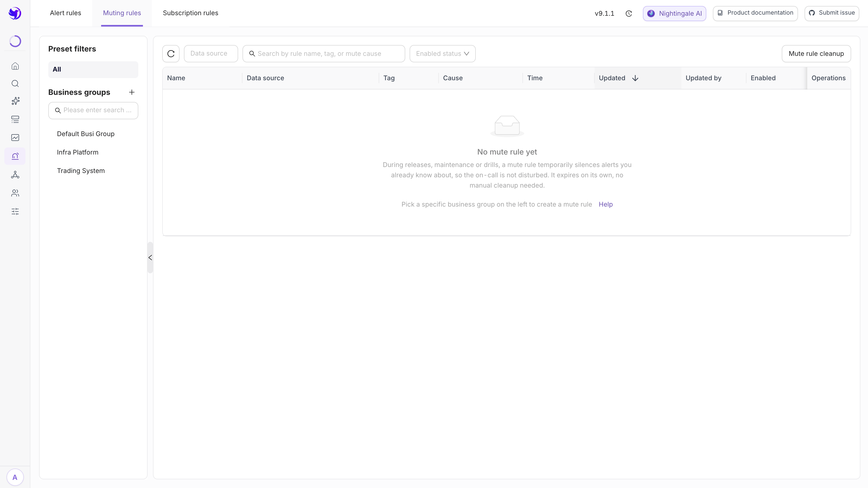Open the user avatar A

point(15,477)
